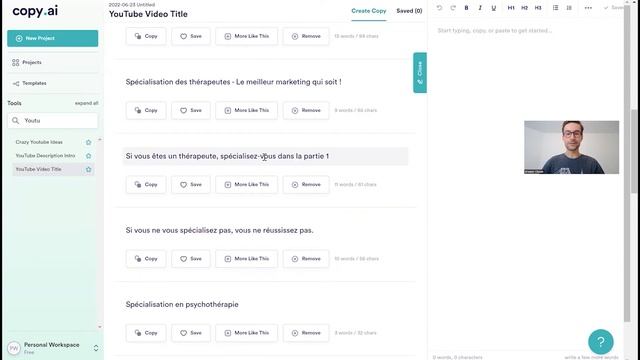Copy the 'Le meilleur marketing' title
This screenshot has height=360, width=640.
(146, 111)
